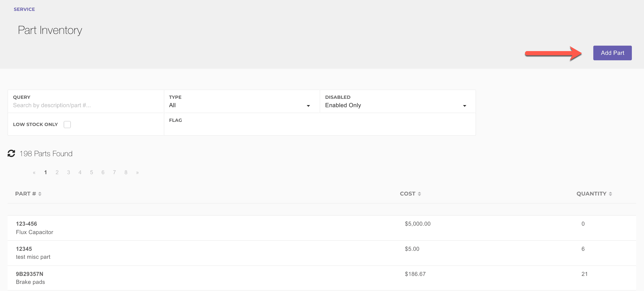Viewport: 644px width, 291px height.
Task: Enable the Low Stock Only checkbox
Action: click(x=67, y=124)
